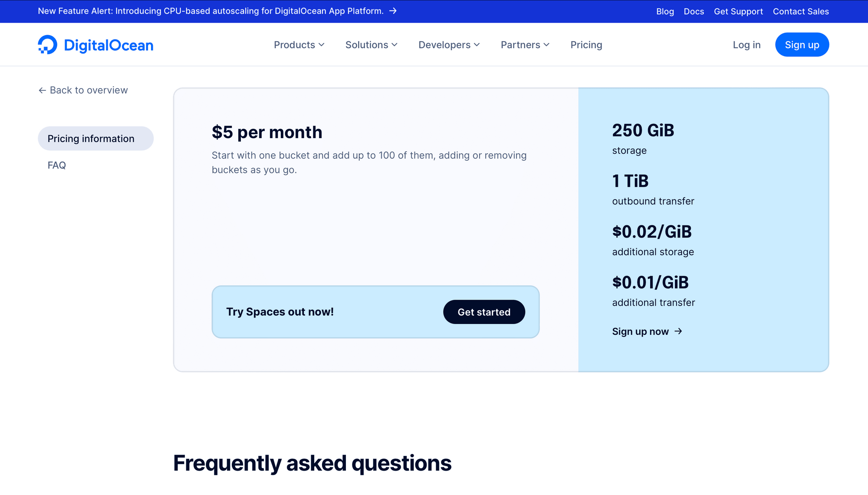Click Back to overview
868x495 pixels.
point(88,90)
